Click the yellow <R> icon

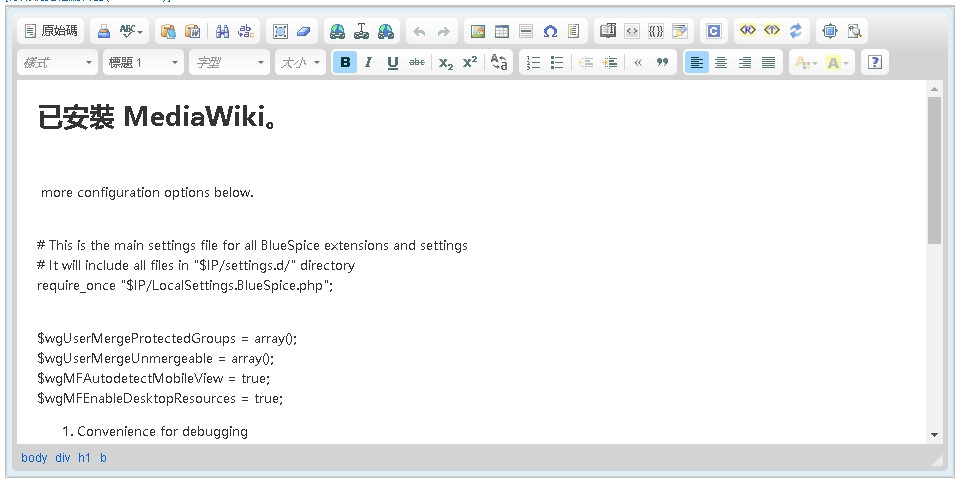click(748, 31)
